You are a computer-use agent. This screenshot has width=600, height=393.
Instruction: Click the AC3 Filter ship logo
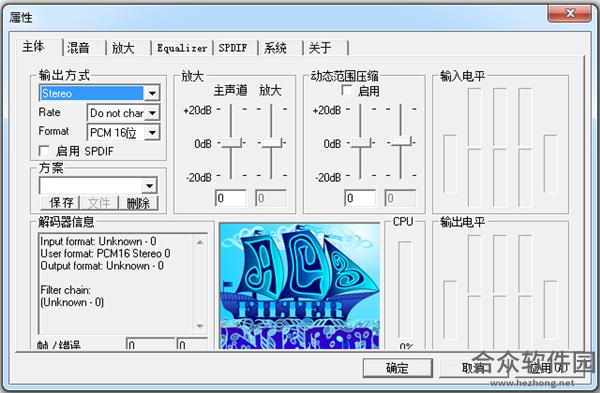point(300,286)
